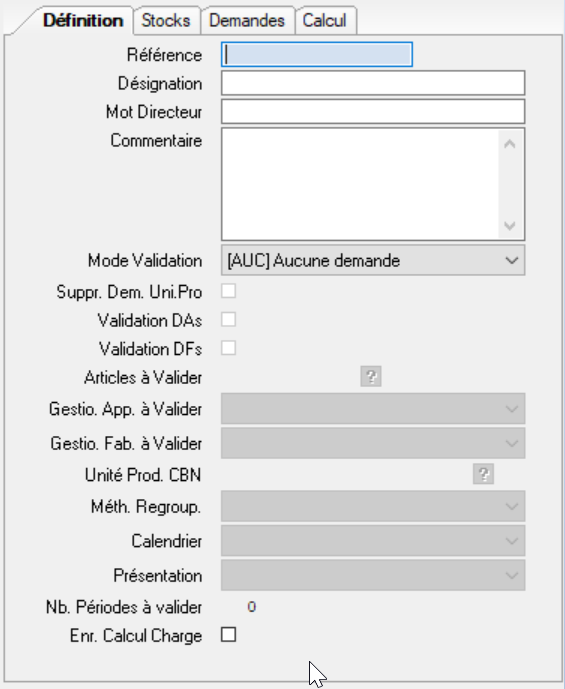Switch to the Stocks tab
This screenshot has width=565, height=689.
tap(166, 21)
